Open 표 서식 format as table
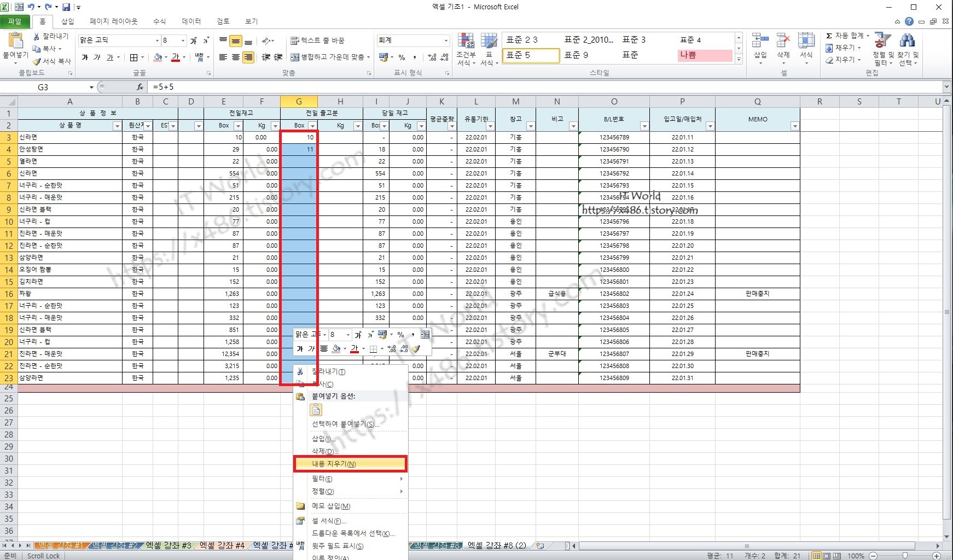 point(489,49)
